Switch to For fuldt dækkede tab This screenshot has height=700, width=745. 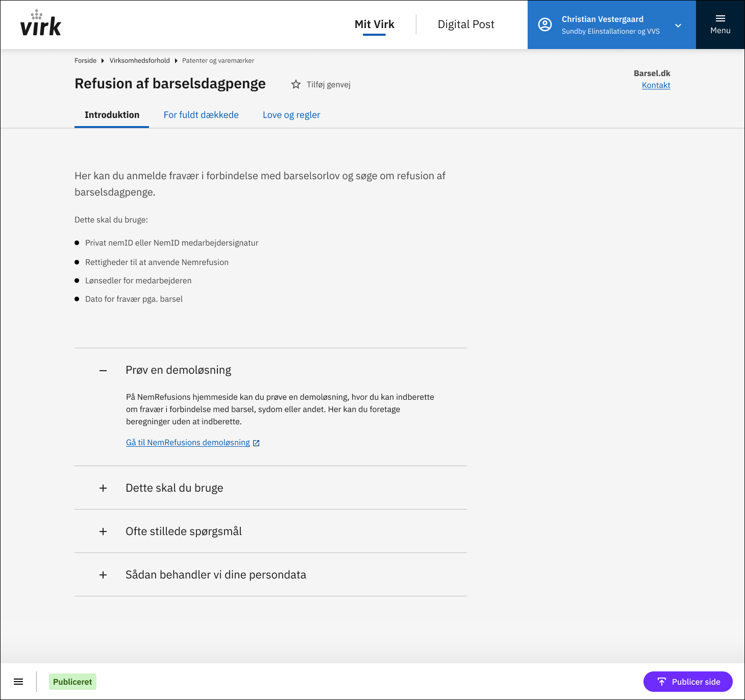201,115
